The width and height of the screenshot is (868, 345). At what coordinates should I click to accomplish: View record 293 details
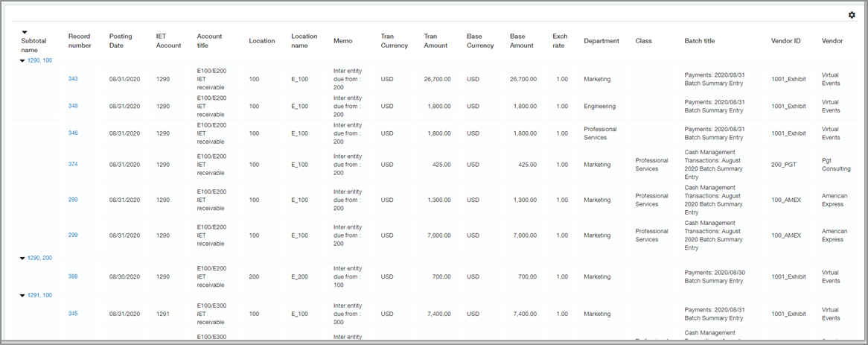(x=73, y=200)
